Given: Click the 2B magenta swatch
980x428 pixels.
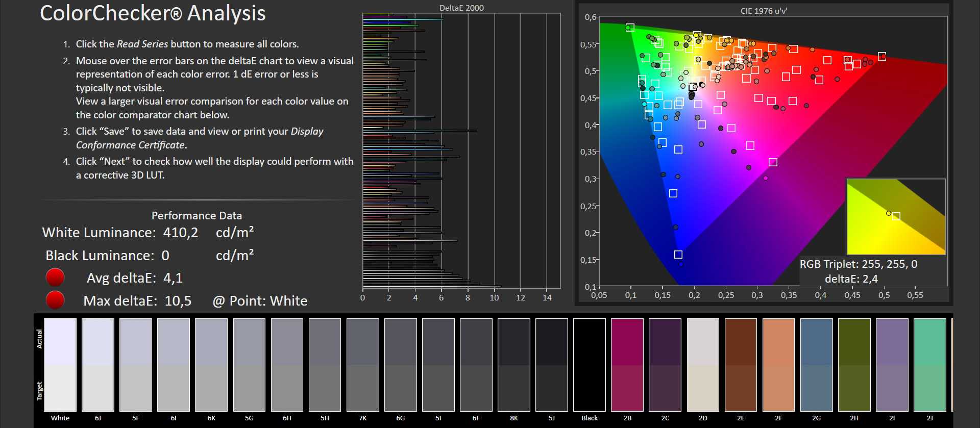Looking at the screenshot, I should click(x=627, y=365).
